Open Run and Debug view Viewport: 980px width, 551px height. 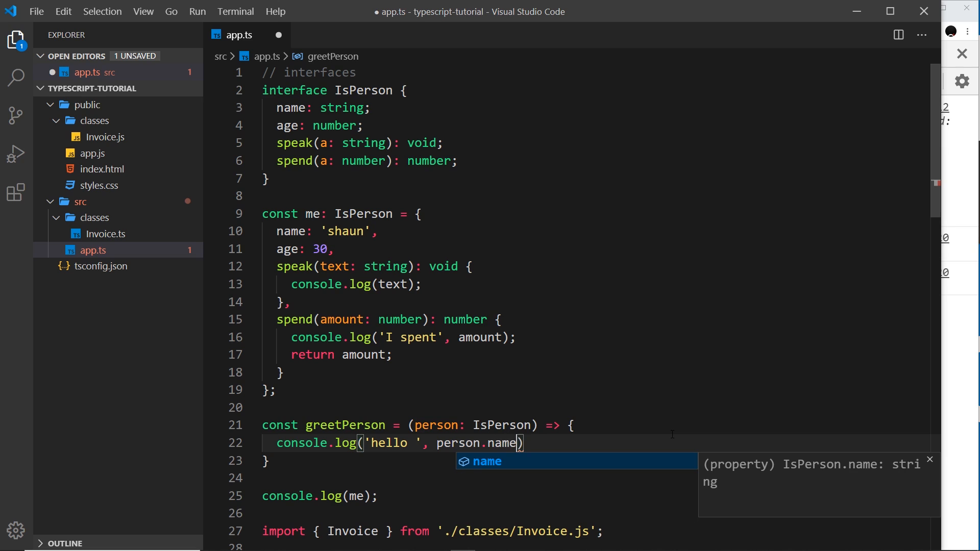click(x=16, y=154)
